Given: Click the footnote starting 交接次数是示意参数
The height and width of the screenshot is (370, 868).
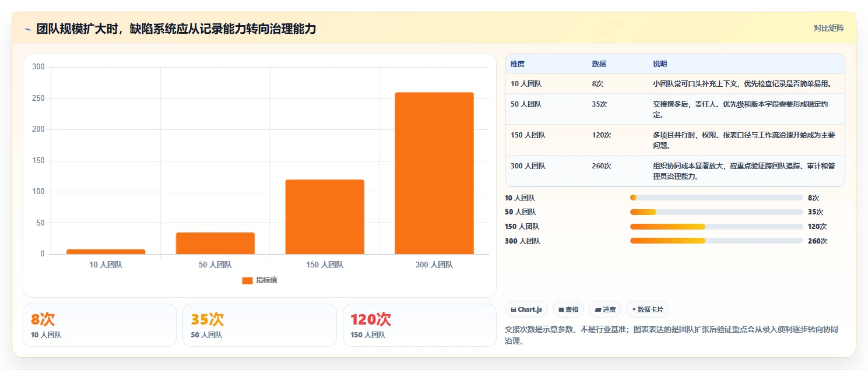Looking at the screenshot, I should [x=672, y=335].
